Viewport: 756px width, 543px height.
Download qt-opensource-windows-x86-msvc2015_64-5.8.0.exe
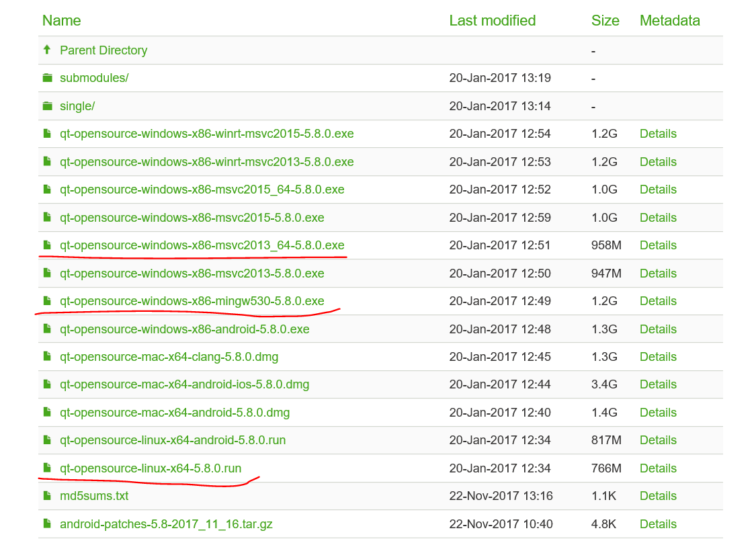click(202, 190)
